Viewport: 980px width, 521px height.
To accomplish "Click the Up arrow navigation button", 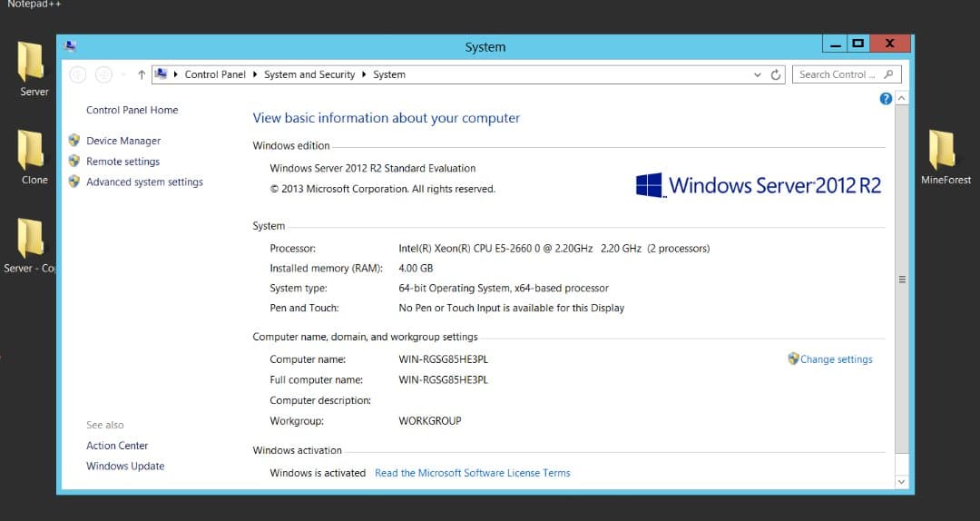I will [x=142, y=74].
